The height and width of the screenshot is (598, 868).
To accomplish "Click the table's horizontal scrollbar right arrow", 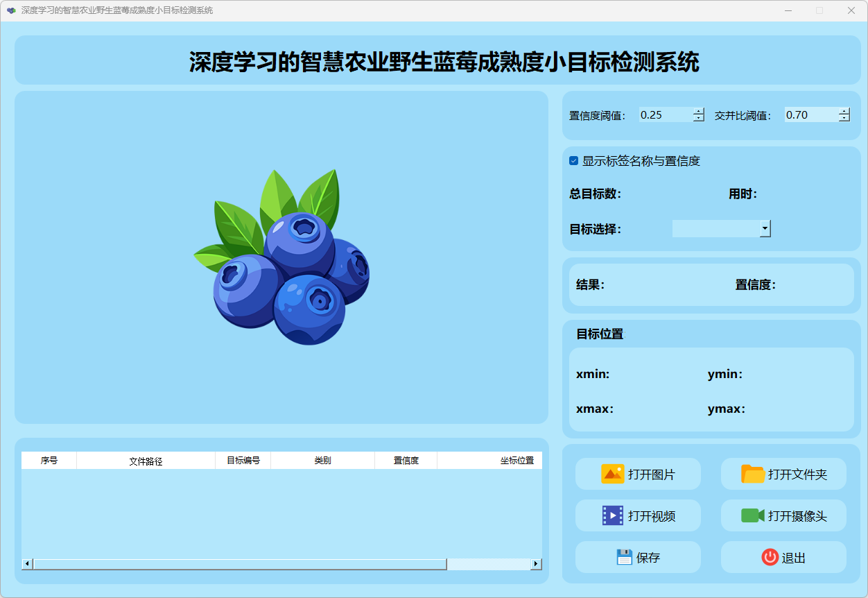I will [535, 564].
